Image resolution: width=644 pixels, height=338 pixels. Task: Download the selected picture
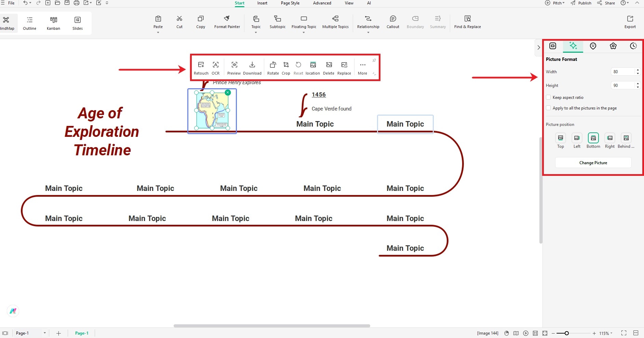[x=252, y=68]
